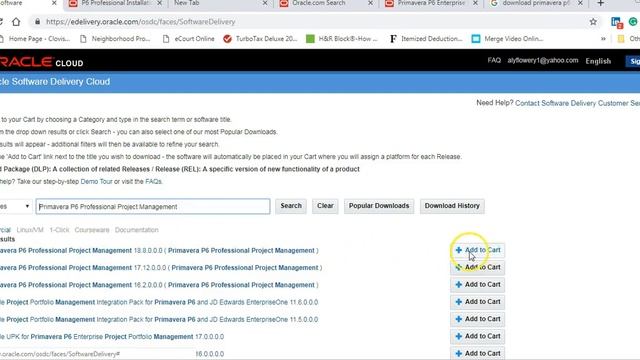Open the Demo Tour link
This screenshot has height=360, width=640.
tap(96, 181)
